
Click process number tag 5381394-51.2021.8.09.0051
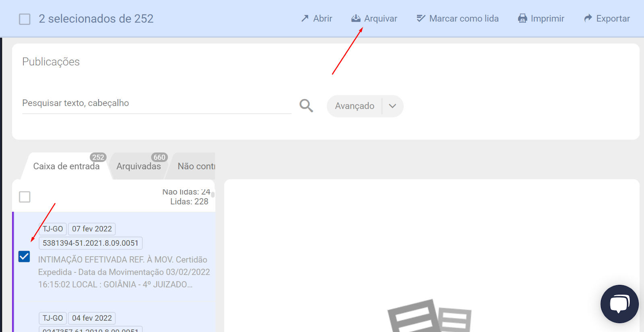tap(91, 243)
